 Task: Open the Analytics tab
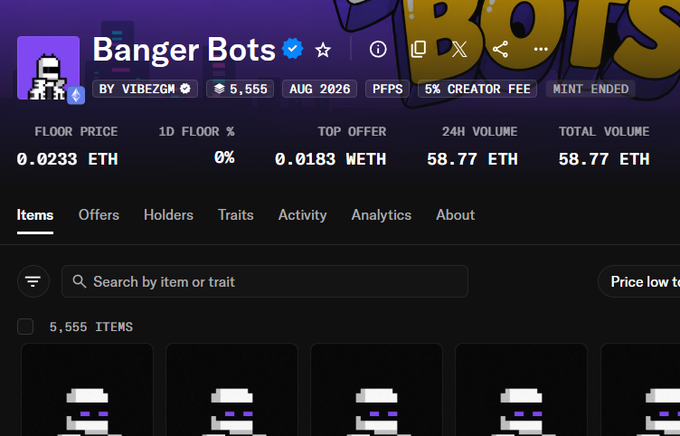tap(381, 215)
